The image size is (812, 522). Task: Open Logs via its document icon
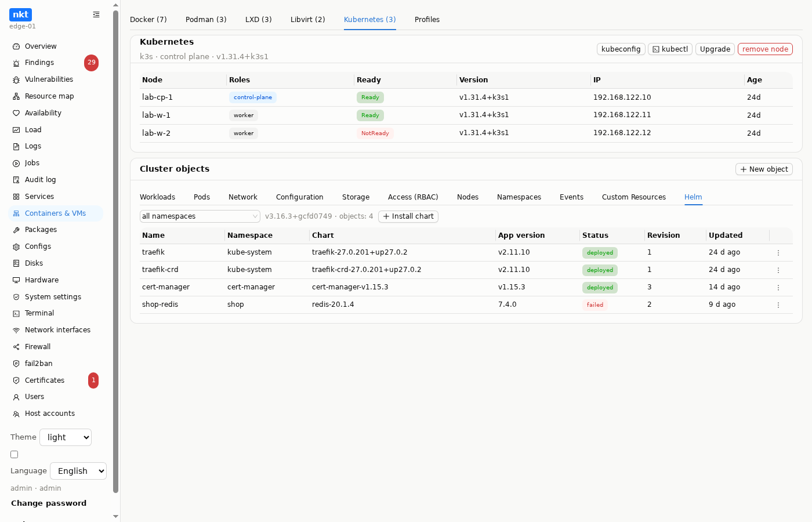(x=16, y=146)
